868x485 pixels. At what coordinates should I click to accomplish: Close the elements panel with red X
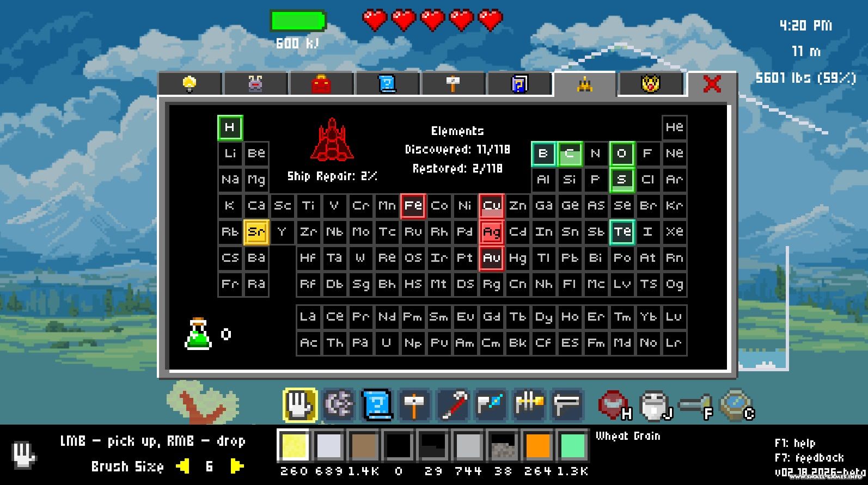point(712,84)
